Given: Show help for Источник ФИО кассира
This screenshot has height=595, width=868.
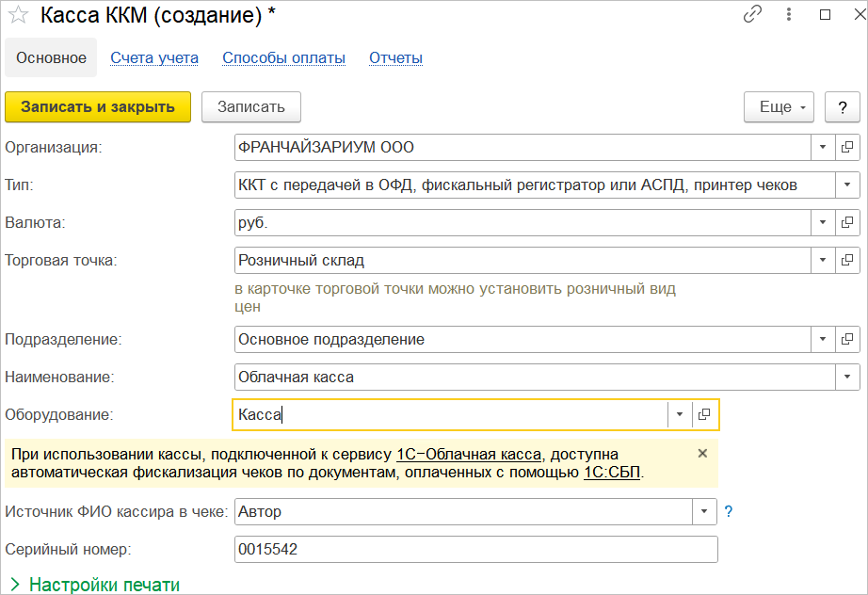Looking at the screenshot, I should point(729,512).
